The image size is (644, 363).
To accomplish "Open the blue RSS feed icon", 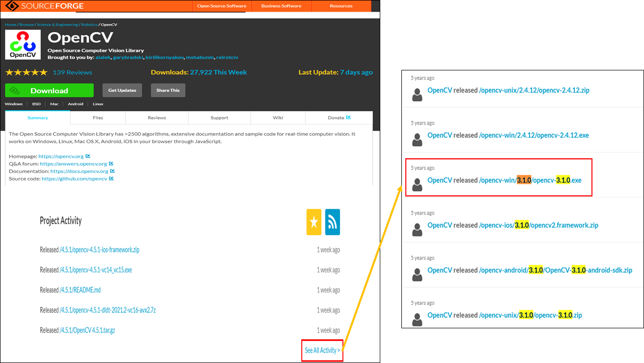I will pos(333,222).
